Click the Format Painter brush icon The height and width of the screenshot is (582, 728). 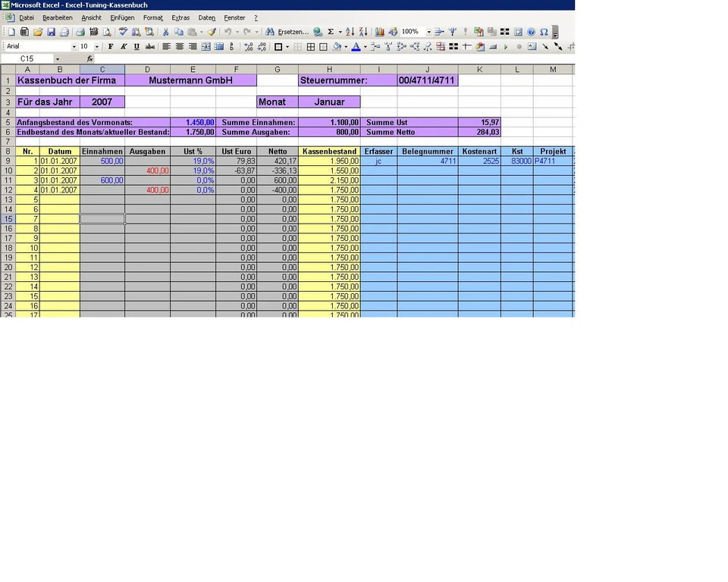click(212, 32)
